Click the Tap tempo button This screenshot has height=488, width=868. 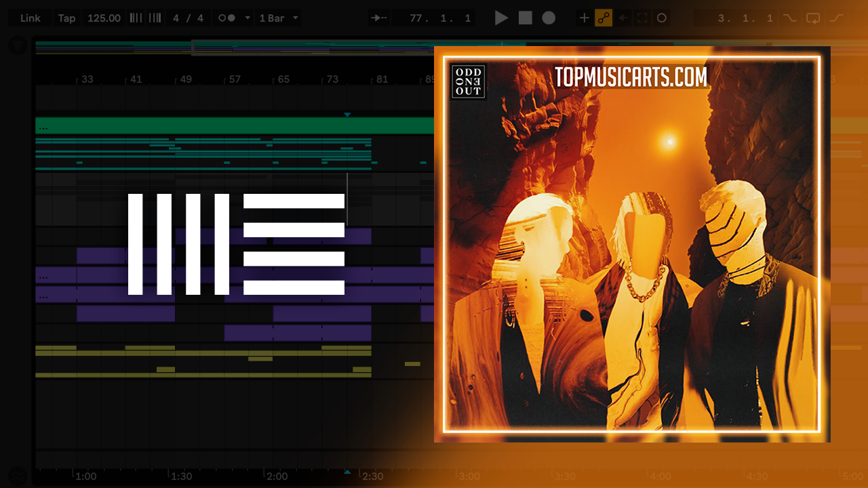click(x=66, y=18)
